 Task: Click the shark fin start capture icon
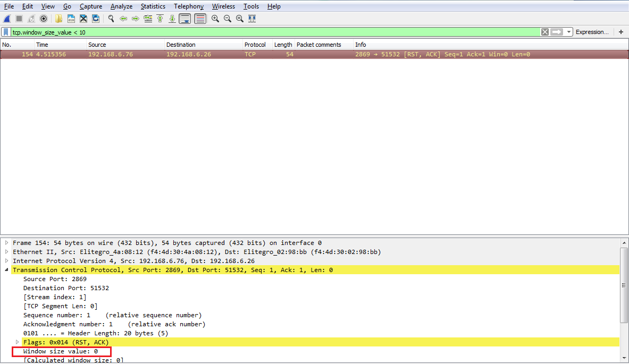[7, 19]
